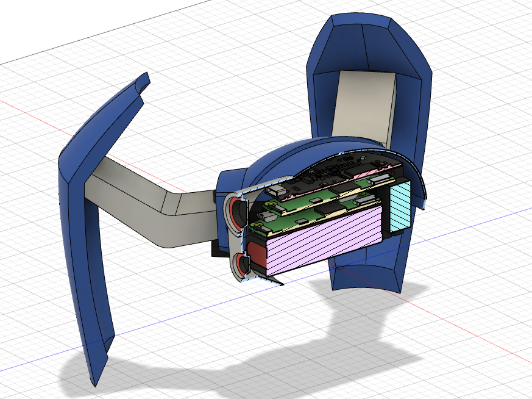Click the beige bar inside the right panel

point(365,107)
